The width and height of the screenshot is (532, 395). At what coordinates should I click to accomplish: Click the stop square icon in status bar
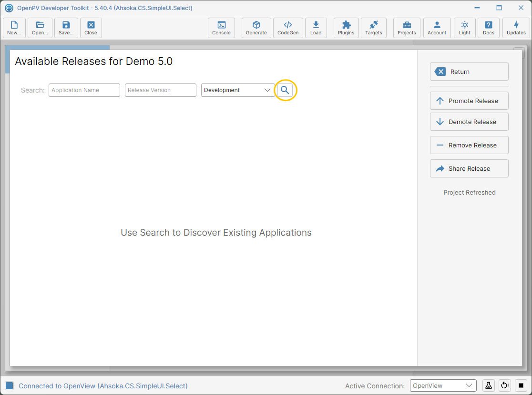click(x=521, y=385)
